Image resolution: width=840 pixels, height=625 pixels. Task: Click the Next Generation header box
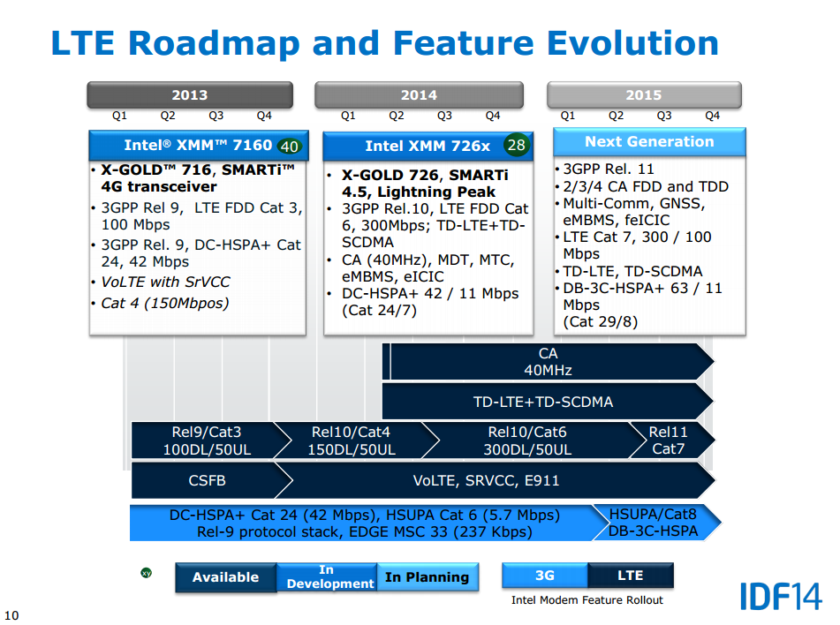point(649,142)
